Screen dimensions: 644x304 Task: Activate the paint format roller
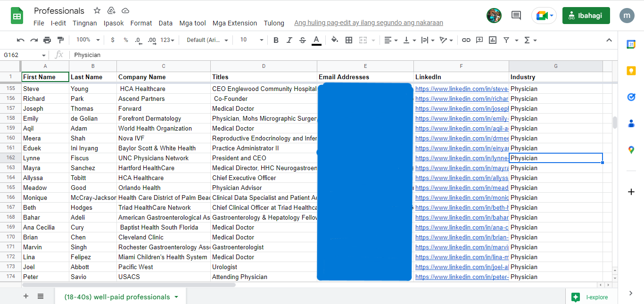click(x=60, y=40)
